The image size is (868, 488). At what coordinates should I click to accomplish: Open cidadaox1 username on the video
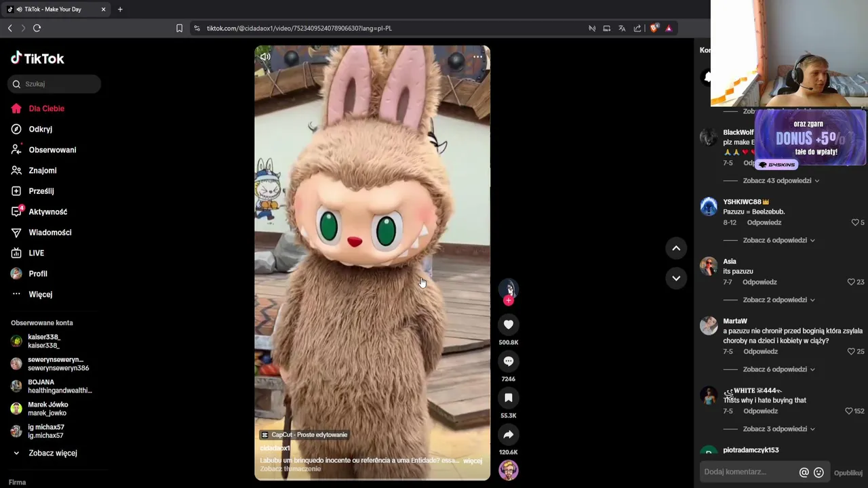click(x=275, y=449)
